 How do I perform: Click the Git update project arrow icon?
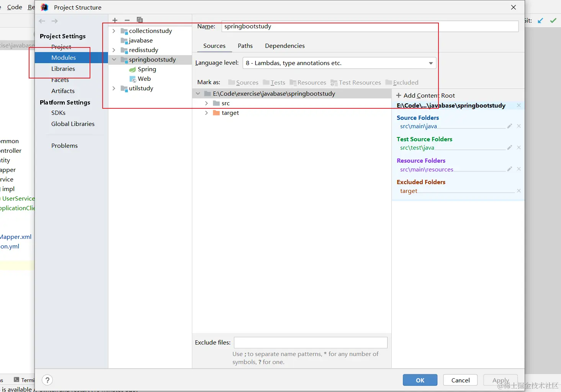(x=540, y=21)
